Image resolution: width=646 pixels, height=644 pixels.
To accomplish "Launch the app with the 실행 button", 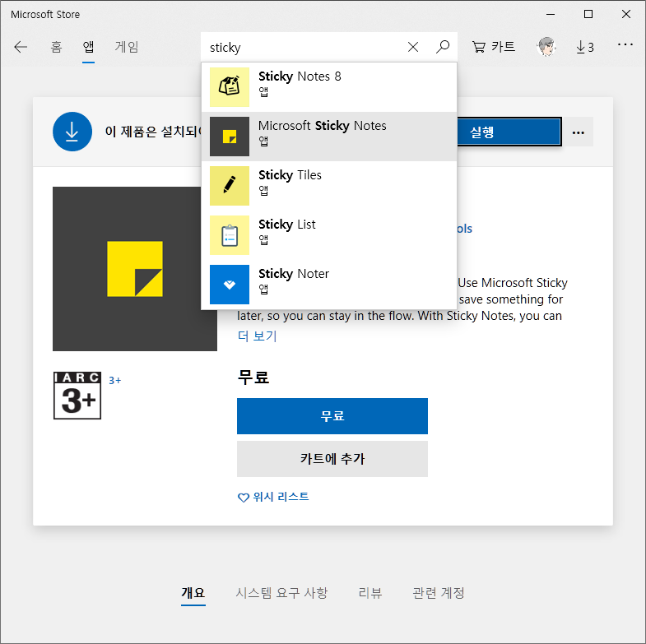I will [509, 132].
